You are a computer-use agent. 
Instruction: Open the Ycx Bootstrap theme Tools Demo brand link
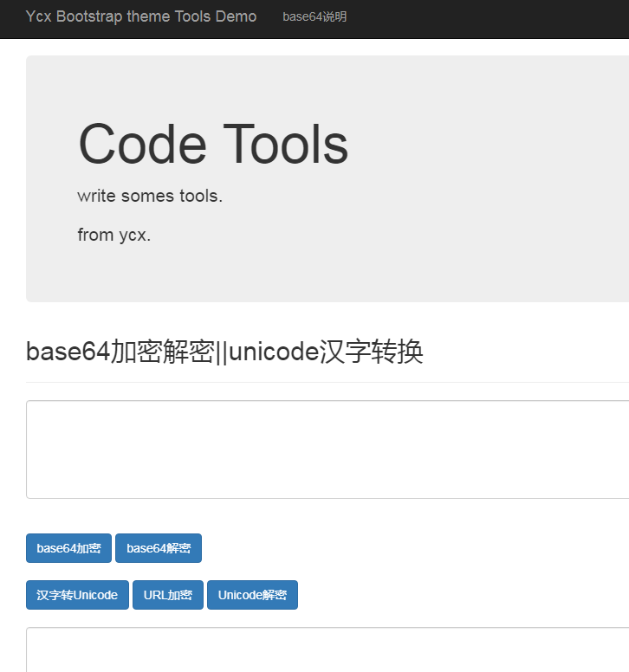pyautogui.click(x=141, y=16)
